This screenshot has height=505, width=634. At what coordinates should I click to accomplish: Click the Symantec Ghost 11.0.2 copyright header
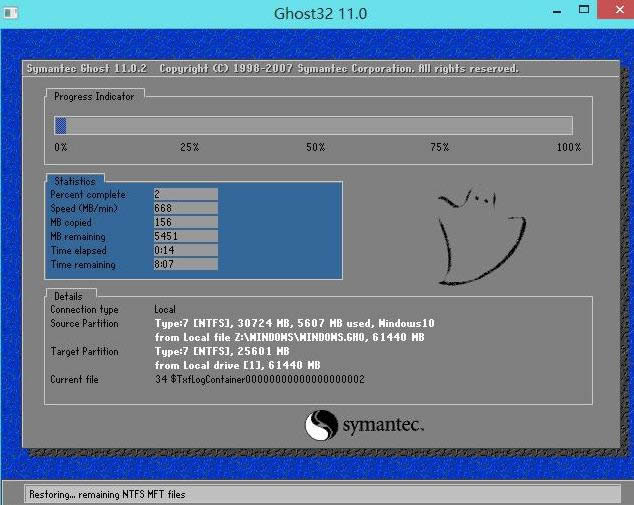(x=273, y=68)
